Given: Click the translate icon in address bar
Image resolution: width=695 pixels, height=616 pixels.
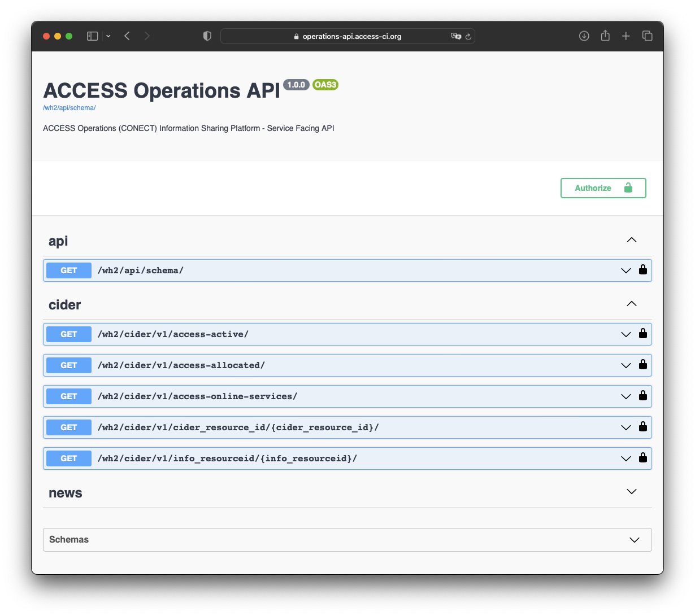Looking at the screenshot, I should [x=455, y=36].
